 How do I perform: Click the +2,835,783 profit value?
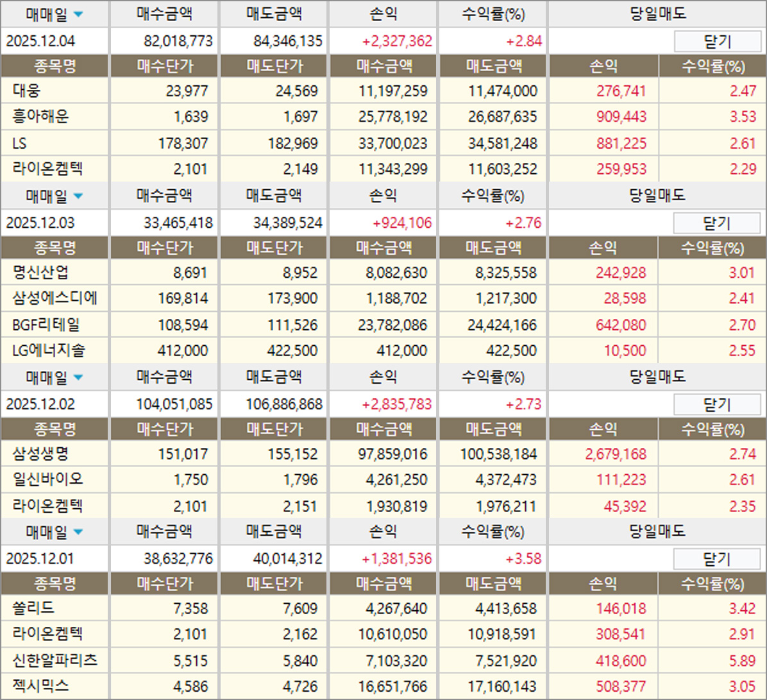coord(397,405)
